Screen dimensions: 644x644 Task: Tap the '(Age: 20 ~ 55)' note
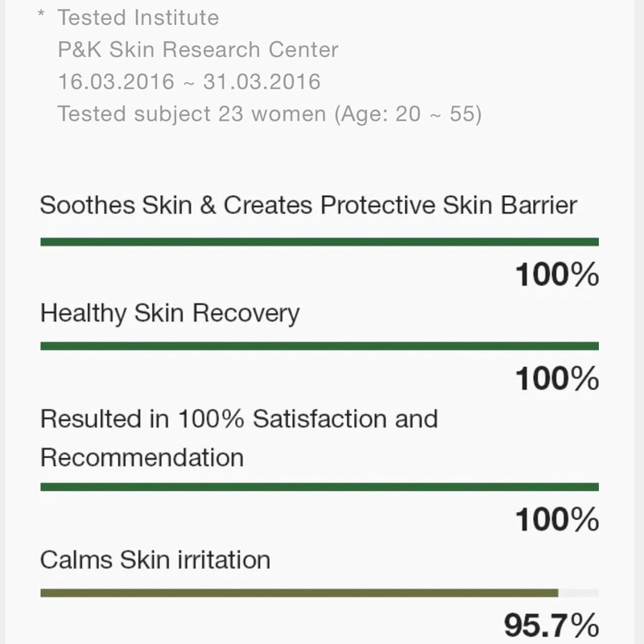[407, 114]
